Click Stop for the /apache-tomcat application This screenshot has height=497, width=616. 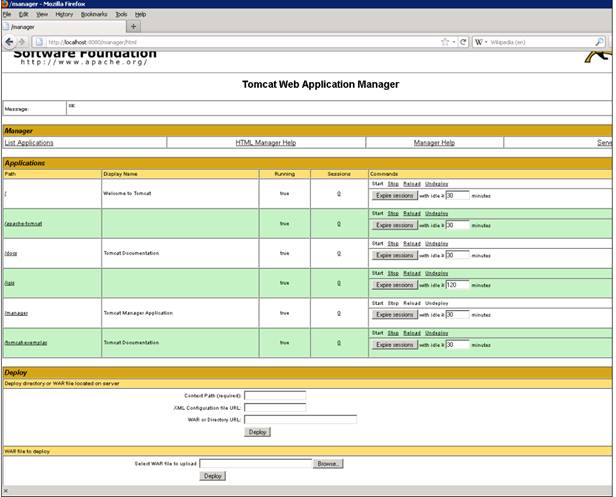click(x=393, y=213)
